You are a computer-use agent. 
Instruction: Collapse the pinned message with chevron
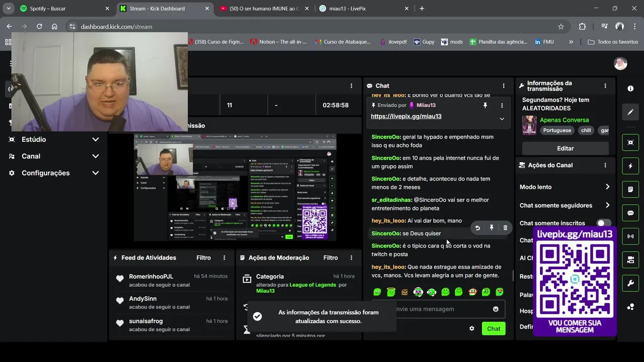(x=502, y=119)
